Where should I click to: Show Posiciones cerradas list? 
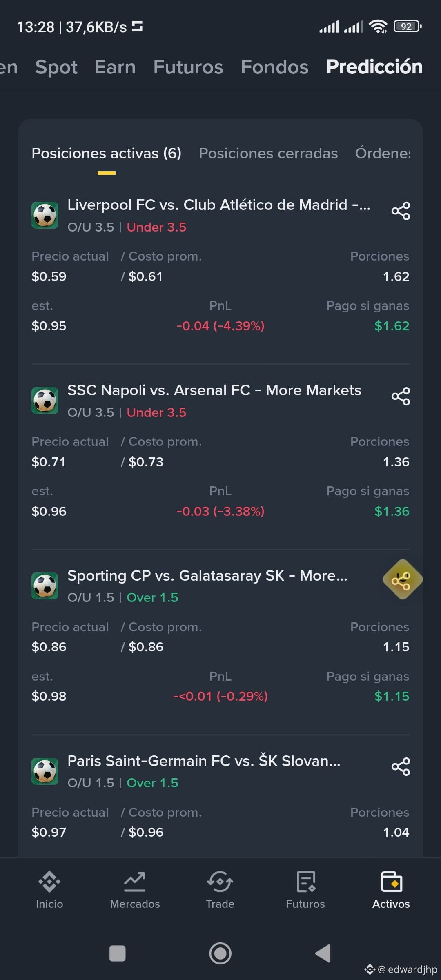[268, 154]
